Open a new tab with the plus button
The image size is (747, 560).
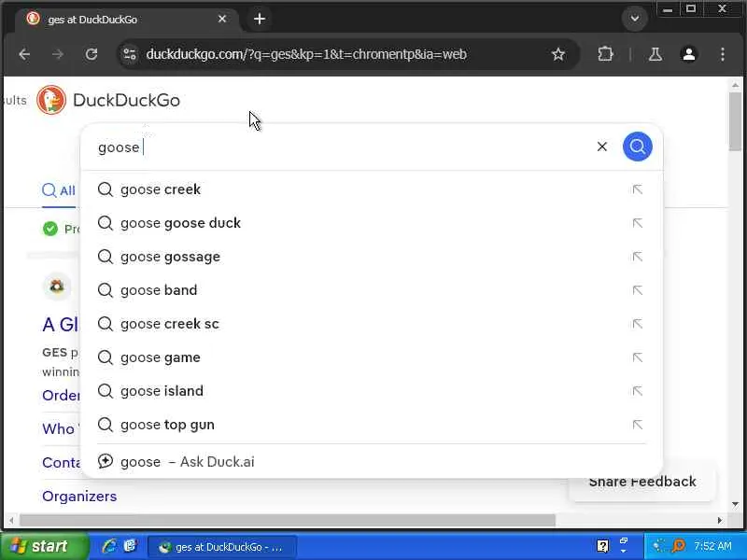[260, 19]
